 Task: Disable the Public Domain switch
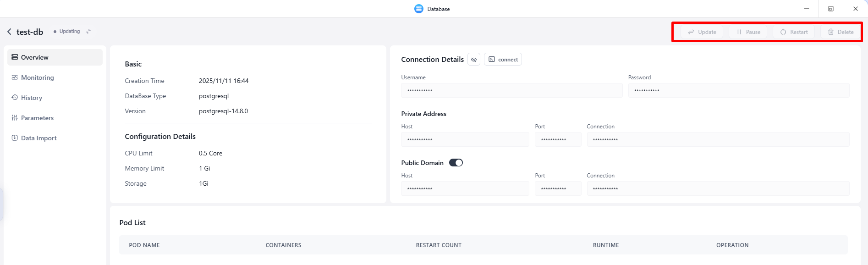tap(456, 163)
